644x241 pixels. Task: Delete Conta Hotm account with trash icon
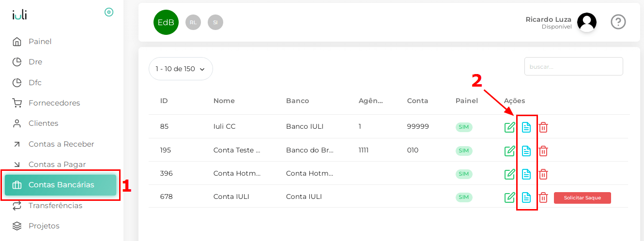coord(543,174)
